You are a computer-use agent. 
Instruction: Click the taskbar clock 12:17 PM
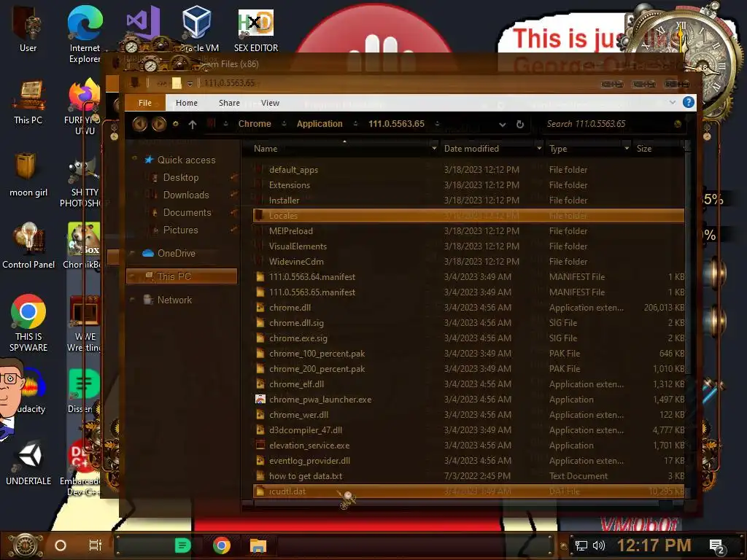tap(654, 545)
